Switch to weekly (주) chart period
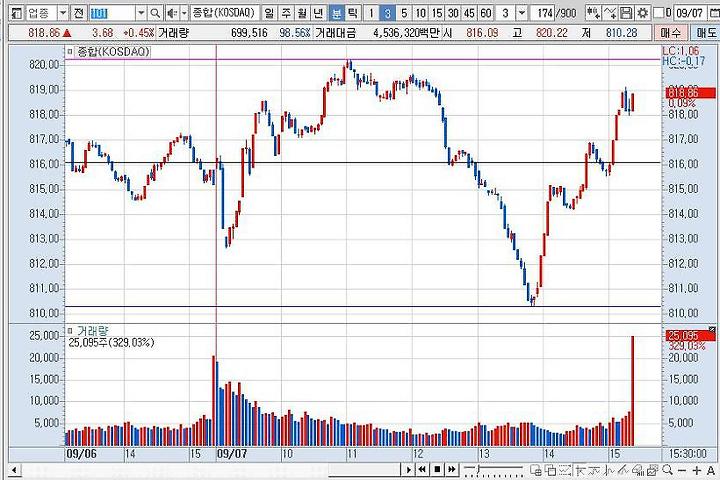The height and width of the screenshot is (480, 720). point(286,13)
